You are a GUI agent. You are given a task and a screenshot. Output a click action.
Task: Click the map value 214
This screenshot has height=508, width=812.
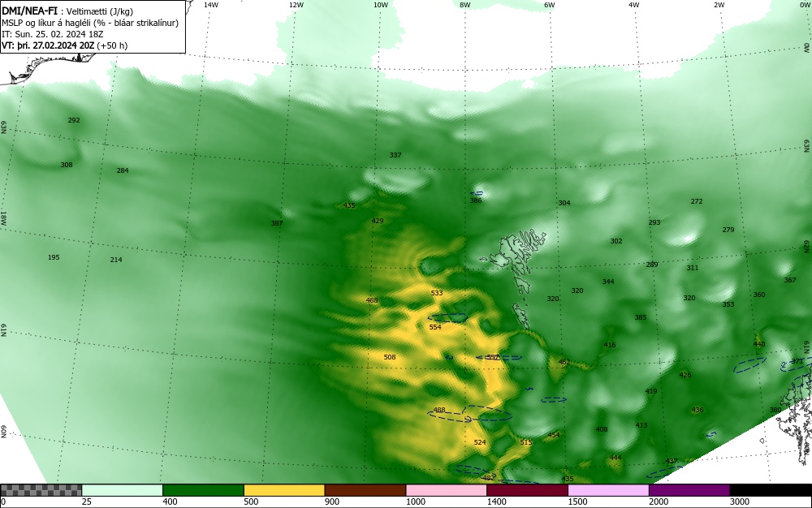coord(116,260)
